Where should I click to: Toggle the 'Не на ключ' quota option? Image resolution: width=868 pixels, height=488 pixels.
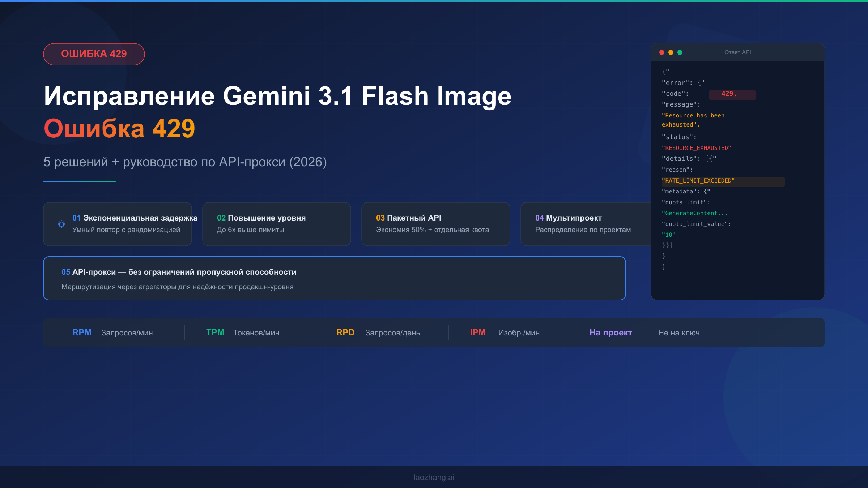(x=679, y=333)
